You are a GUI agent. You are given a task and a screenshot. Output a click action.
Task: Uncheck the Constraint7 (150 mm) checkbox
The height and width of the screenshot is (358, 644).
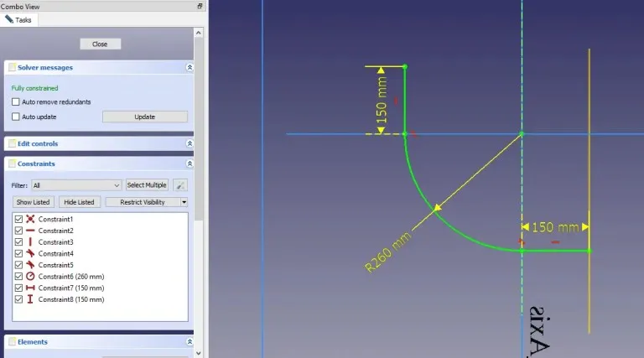[x=18, y=288]
